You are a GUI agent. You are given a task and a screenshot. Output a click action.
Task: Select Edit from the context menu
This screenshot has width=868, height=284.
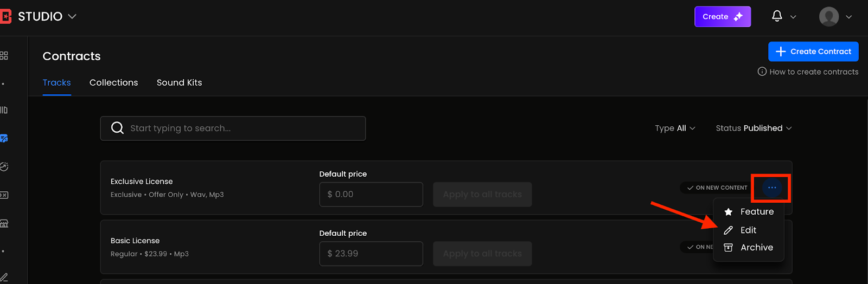(x=748, y=230)
